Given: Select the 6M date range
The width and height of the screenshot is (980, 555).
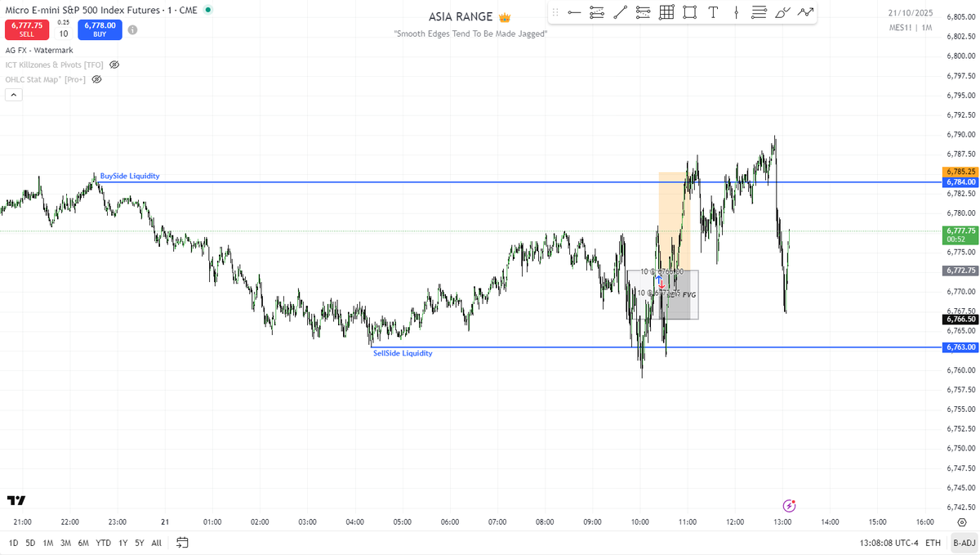Looking at the screenshot, I should click(83, 542).
